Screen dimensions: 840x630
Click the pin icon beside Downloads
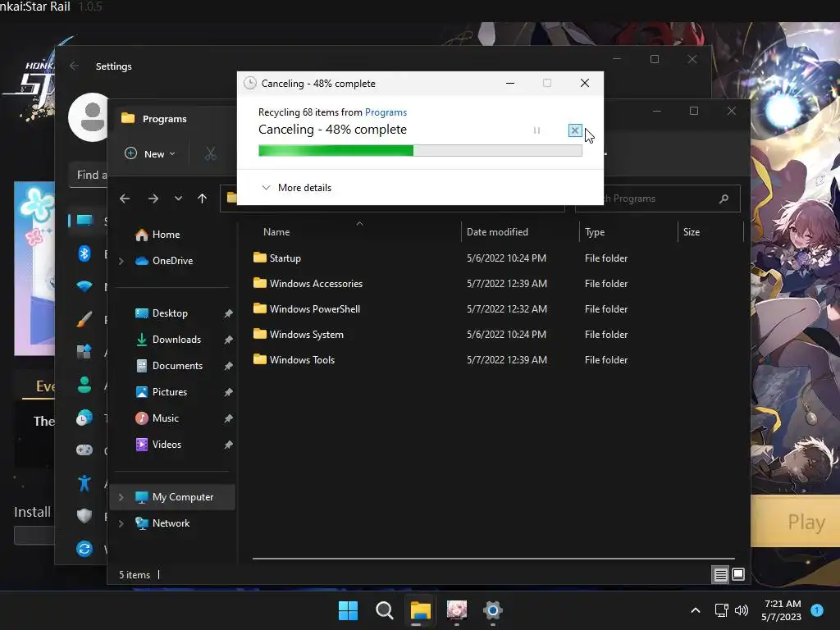228,340
